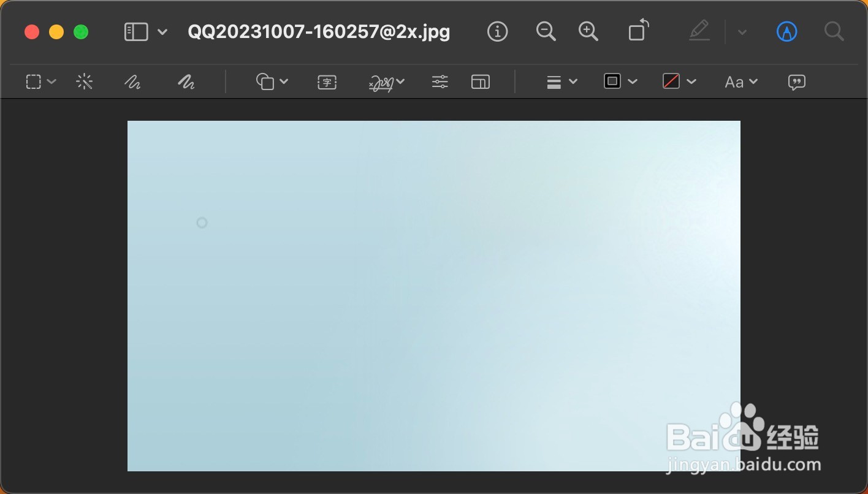Screen dimensions: 868x494
Task: Click the shape style lines icon
Action: click(554, 82)
